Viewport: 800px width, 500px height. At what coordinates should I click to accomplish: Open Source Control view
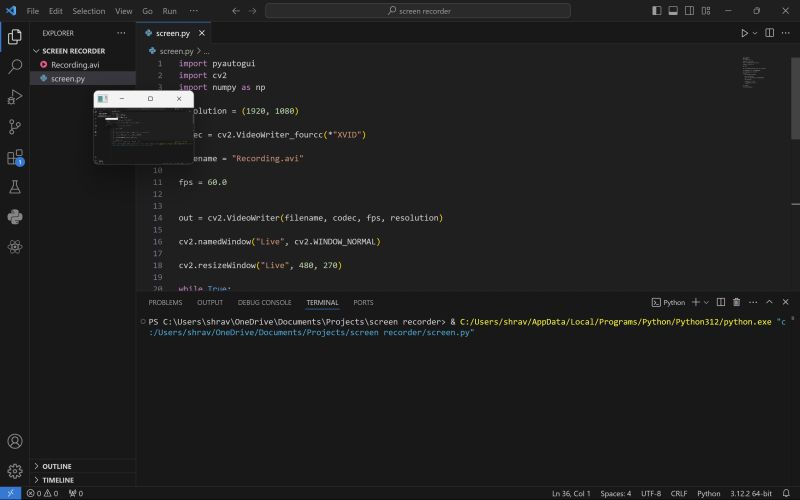tap(15, 127)
